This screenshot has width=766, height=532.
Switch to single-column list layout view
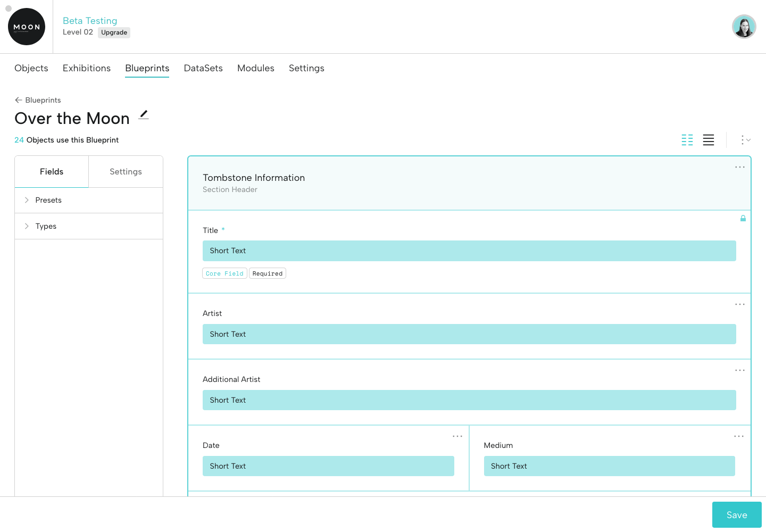pos(709,140)
